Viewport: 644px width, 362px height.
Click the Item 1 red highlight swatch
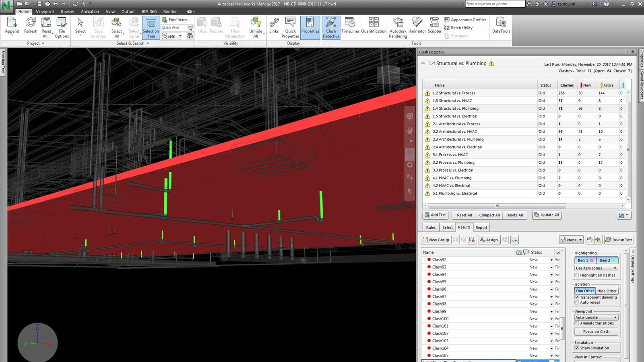coord(591,260)
